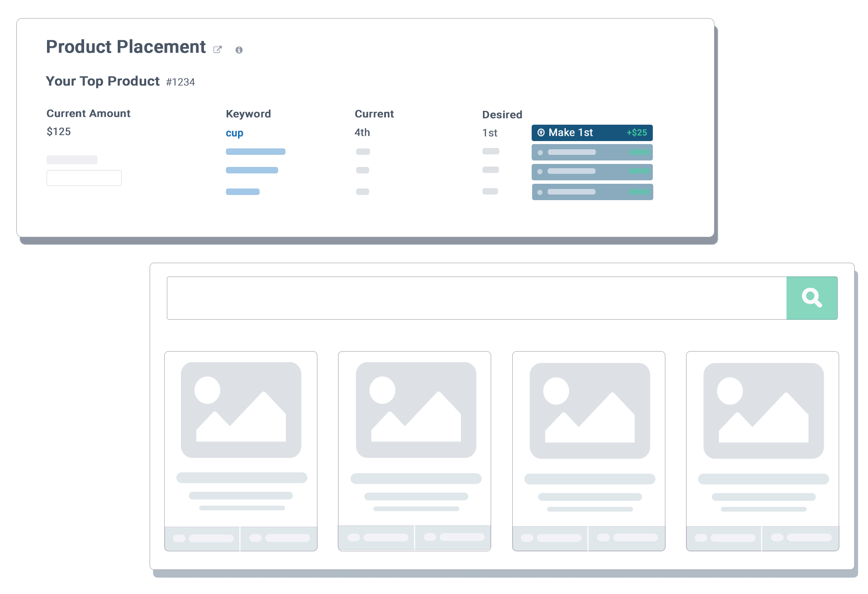Click inside the empty search input field
868x594 pixels.
coord(476,298)
